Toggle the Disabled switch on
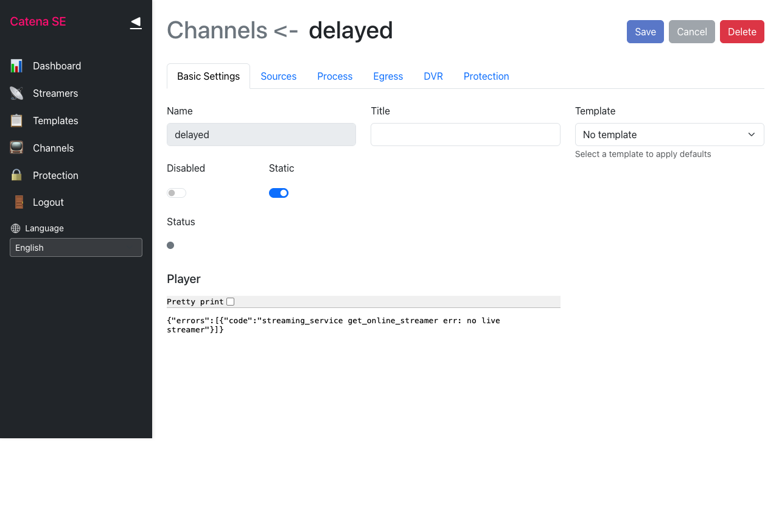This screenshot has width=779, height=532. [176, 193]
